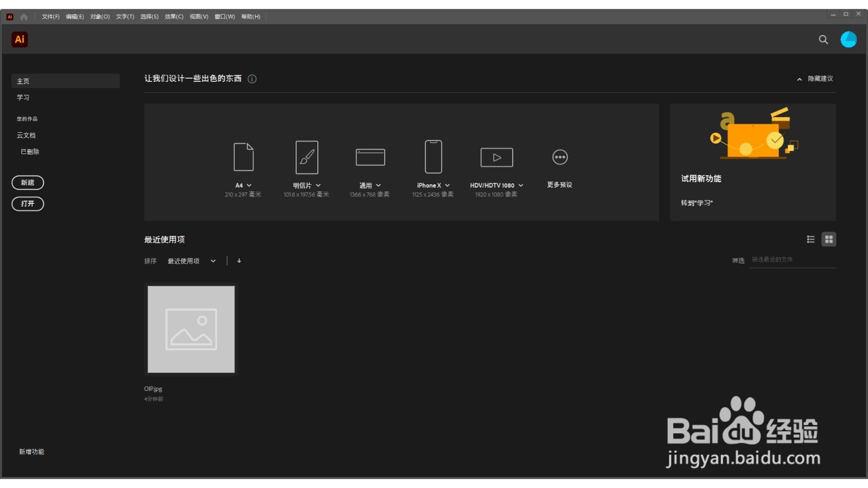Open the search magnifier icon
This screenshot has width=868, height=488.
[x=823, y=40]
